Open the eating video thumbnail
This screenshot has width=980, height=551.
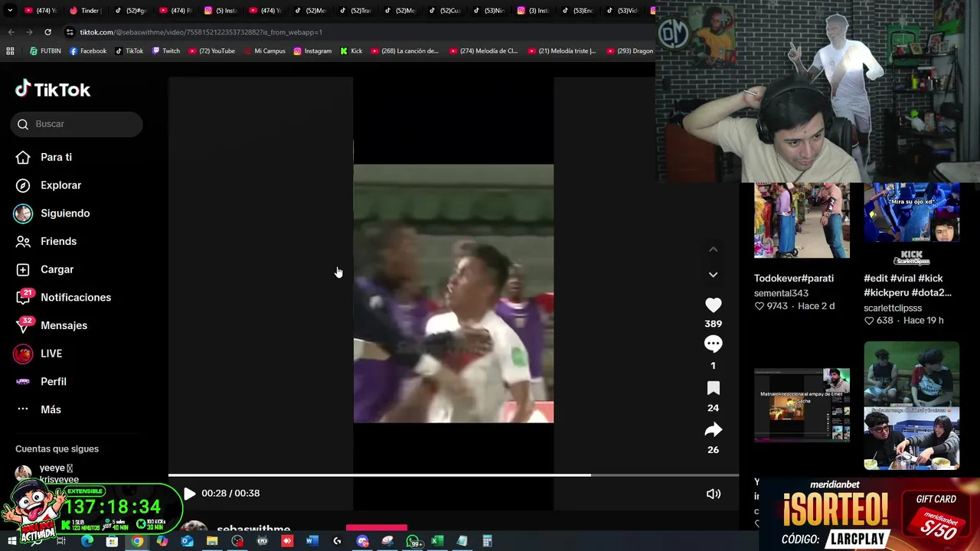[911, 406]
